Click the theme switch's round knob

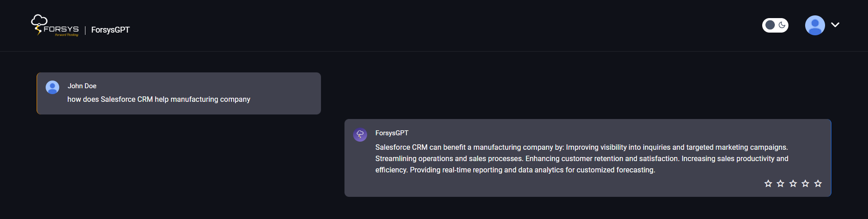[770, 25]
